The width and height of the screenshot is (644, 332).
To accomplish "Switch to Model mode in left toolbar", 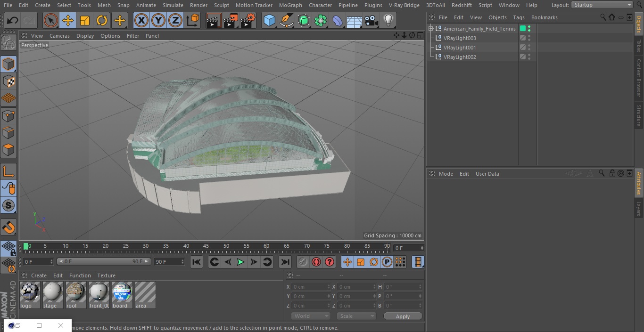I will (x=8, y=64).
